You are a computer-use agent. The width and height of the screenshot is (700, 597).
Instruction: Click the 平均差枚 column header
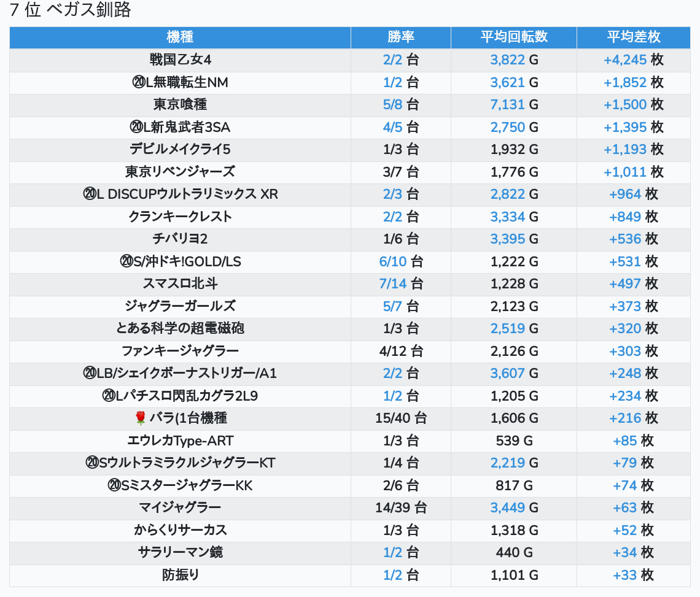click(x=633, y=37)
